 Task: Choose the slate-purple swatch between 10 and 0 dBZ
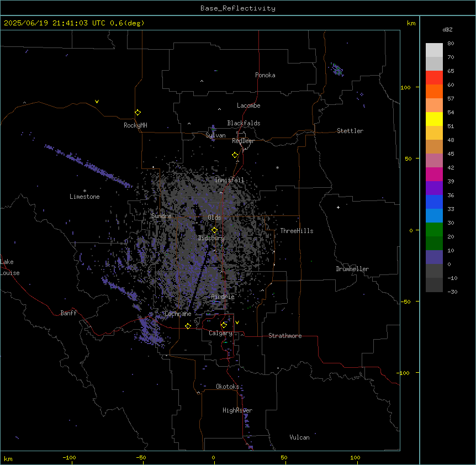(434, 257)
